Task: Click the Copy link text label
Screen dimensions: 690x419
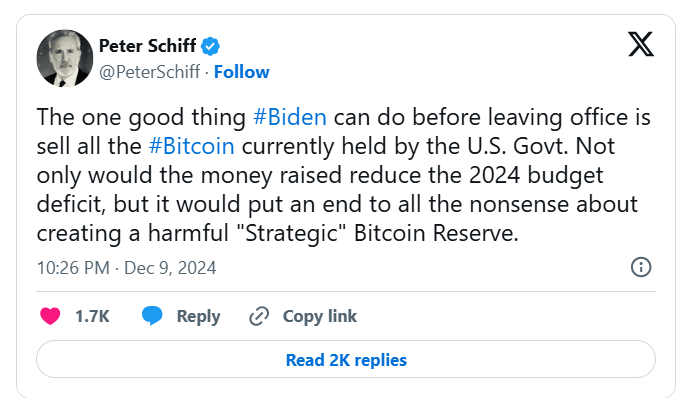Action: pyautogui.click(x=320, y=316)
